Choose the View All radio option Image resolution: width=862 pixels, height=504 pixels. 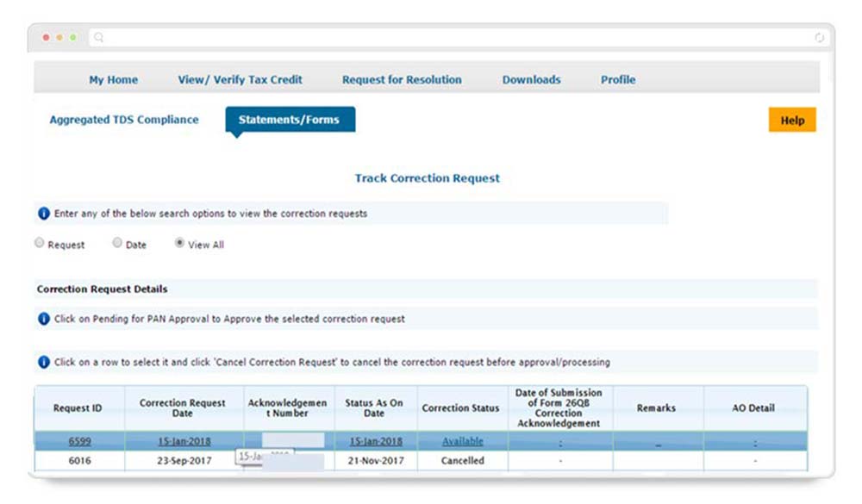click(179, 244)
